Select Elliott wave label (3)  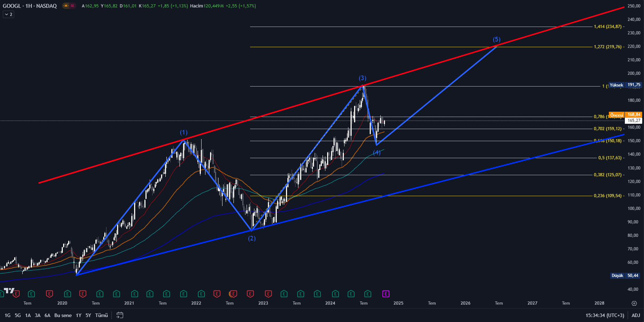(x=362, y=78)
